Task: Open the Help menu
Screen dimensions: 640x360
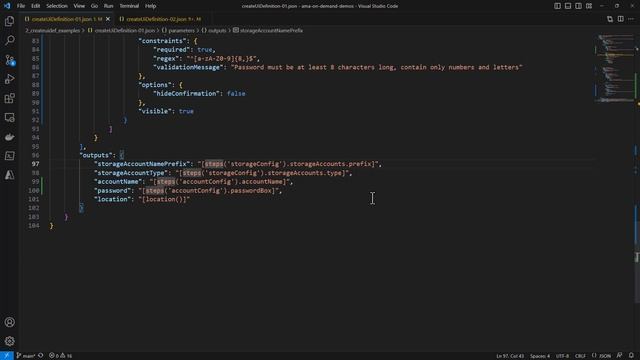Action: [151, 6]
